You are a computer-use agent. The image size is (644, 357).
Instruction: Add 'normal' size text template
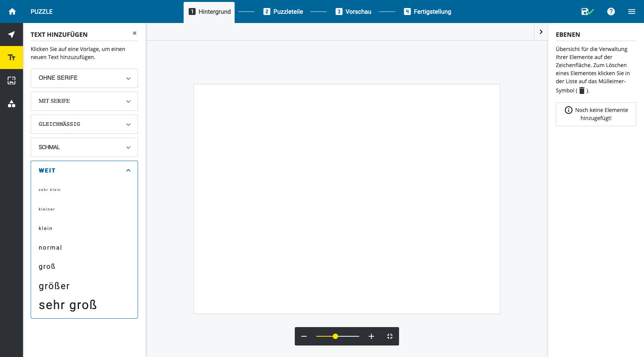[50, 248]
